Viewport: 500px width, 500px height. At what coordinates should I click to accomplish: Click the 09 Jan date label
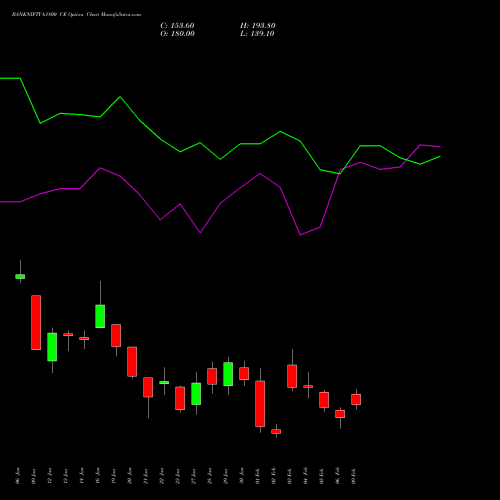(x=34, y=476)
